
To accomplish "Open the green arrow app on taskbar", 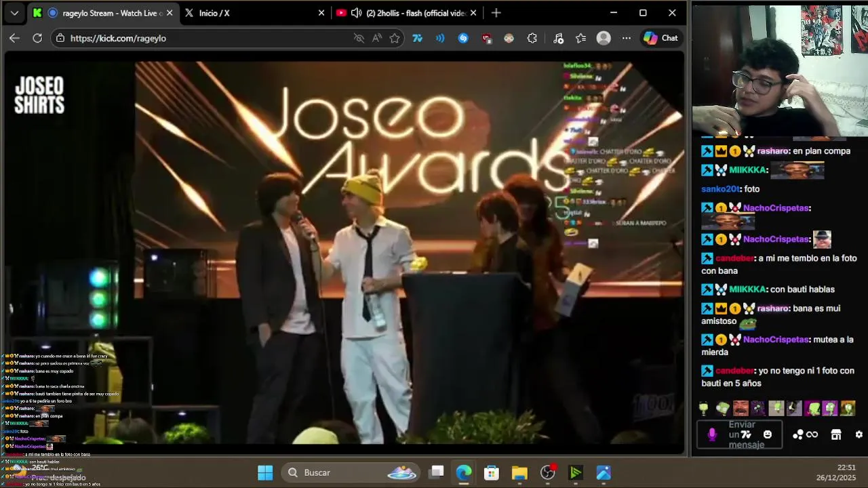I will pos(576,472).
